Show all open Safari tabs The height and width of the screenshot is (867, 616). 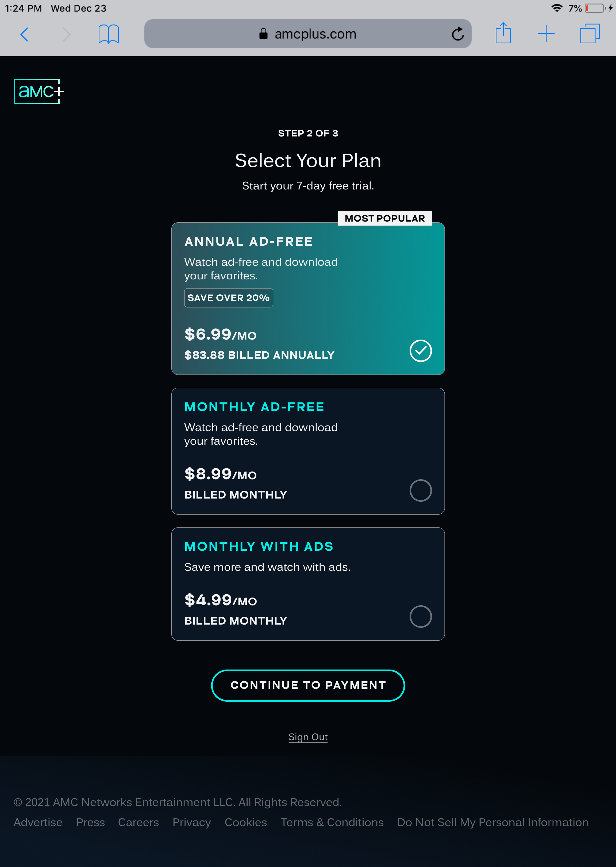tap(590, 34)
